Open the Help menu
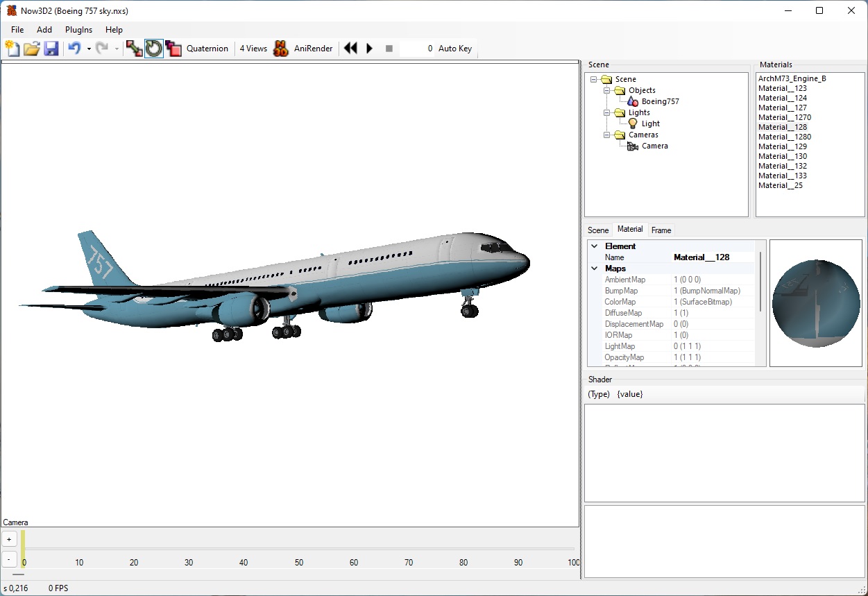 (x=114, y=30)
